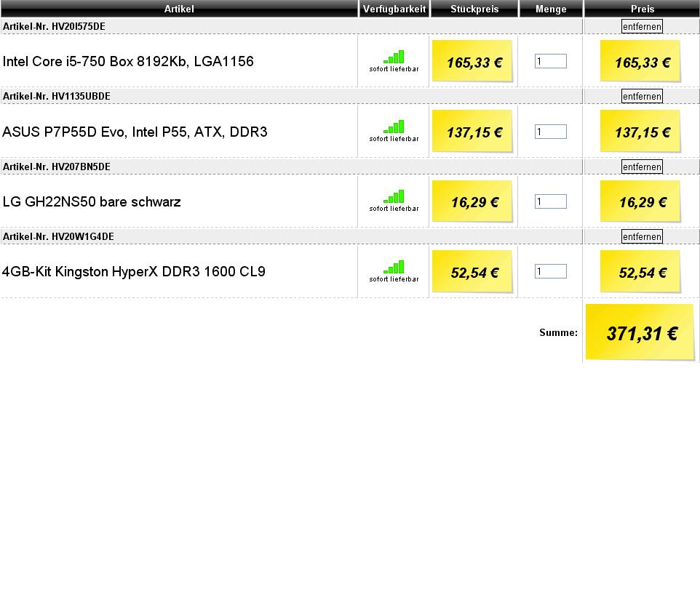Click article number HV20I575DE
The width and height of the screenshot is (700, 597).
click(79, 26)
